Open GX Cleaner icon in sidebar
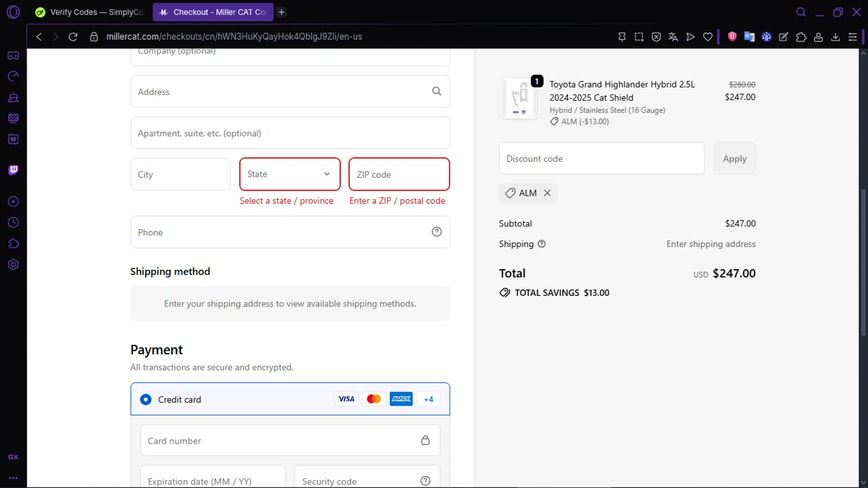Screen dimensions: 868x488 pyautogui.click(x=13, y=97)
